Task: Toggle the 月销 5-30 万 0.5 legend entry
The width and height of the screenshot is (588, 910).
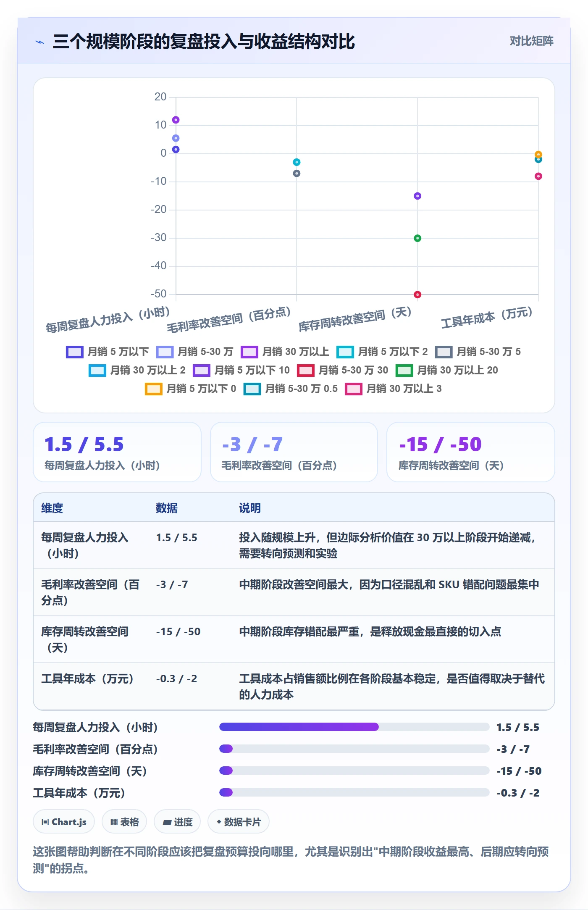Action: coord(291,389)
